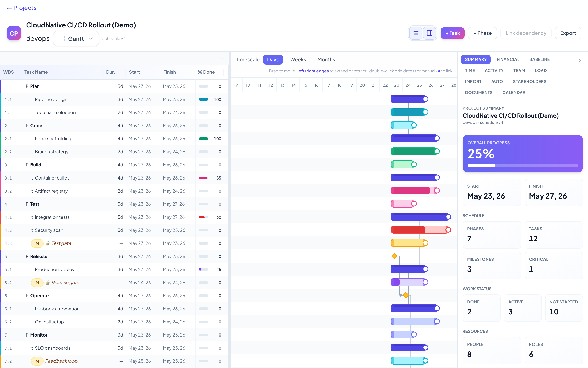588x368 pixels.
Task: Click Container builds 85% progress bar
Action: point(204,178)
